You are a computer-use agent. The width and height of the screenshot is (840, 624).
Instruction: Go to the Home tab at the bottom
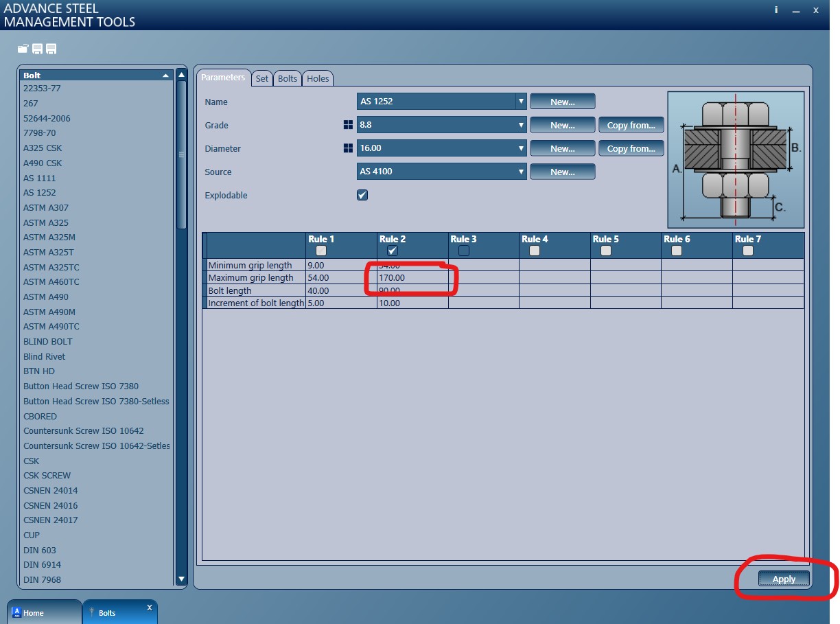pos(44,612)
